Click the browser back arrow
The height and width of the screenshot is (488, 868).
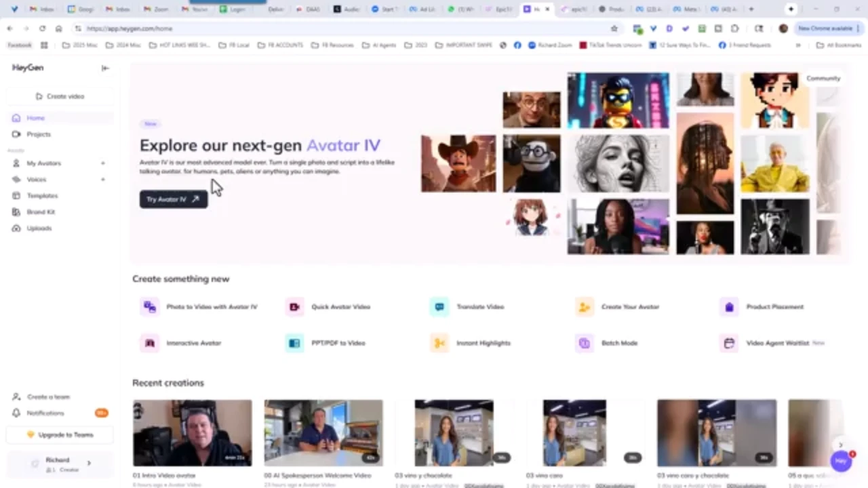click(9, 28)
